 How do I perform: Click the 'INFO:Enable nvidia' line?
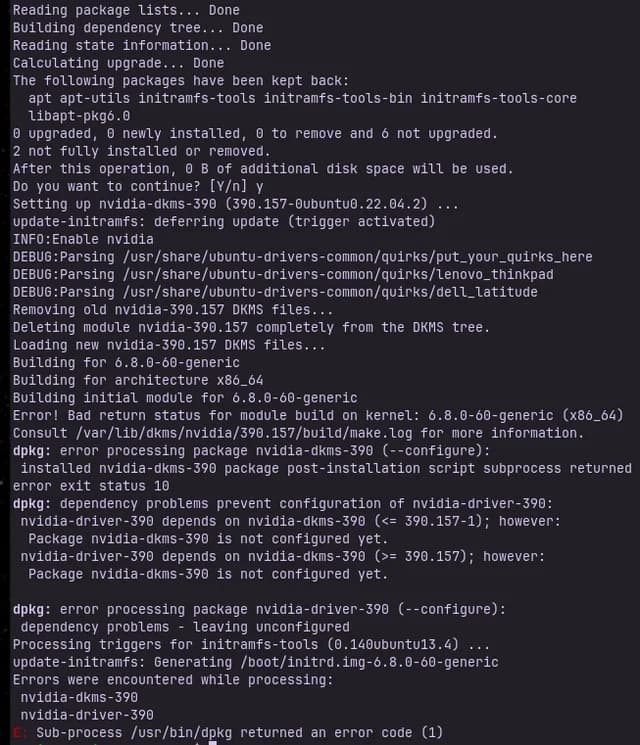click(83, 239)
